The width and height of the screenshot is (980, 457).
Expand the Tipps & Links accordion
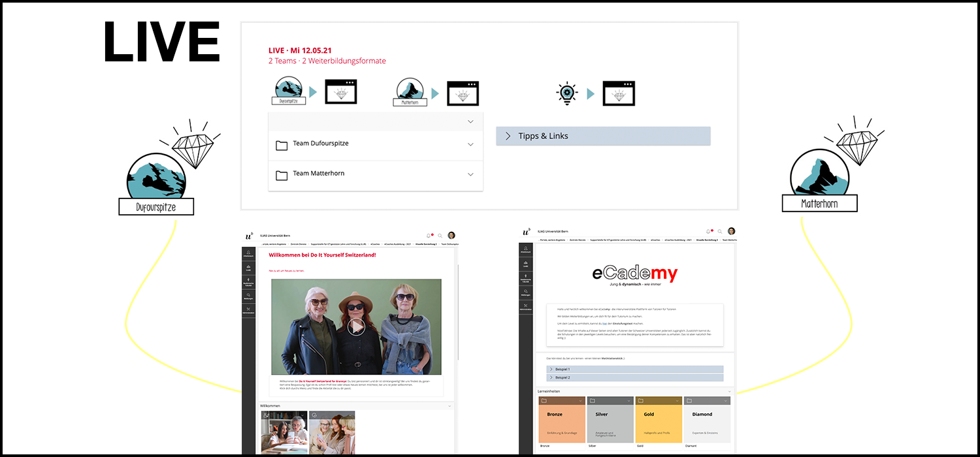click(x=602, y=136)
